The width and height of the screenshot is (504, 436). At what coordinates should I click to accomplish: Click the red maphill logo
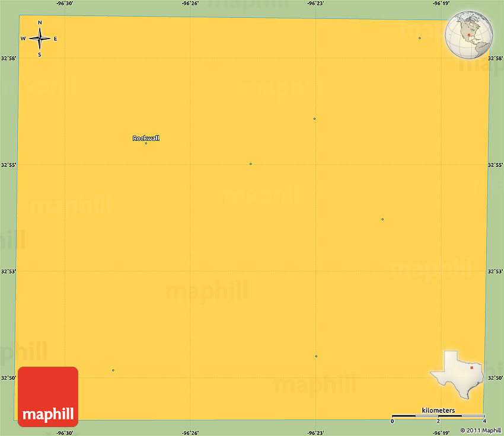(48, 396)
